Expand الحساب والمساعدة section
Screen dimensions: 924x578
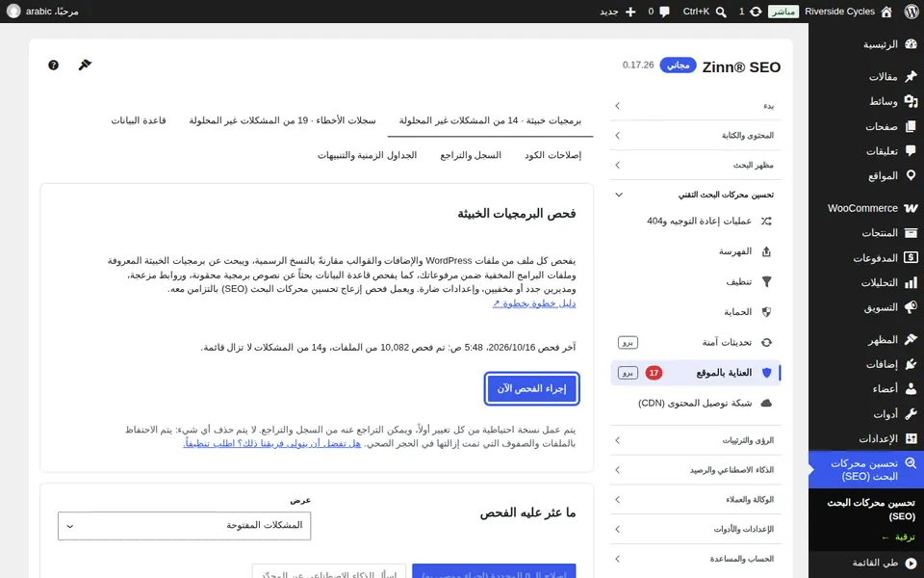696,559
